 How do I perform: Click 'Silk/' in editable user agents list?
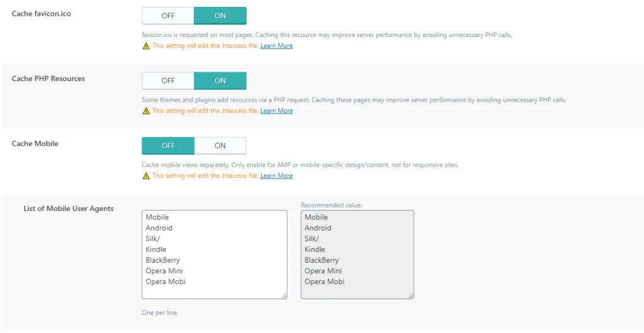click(x=152, y=239)
